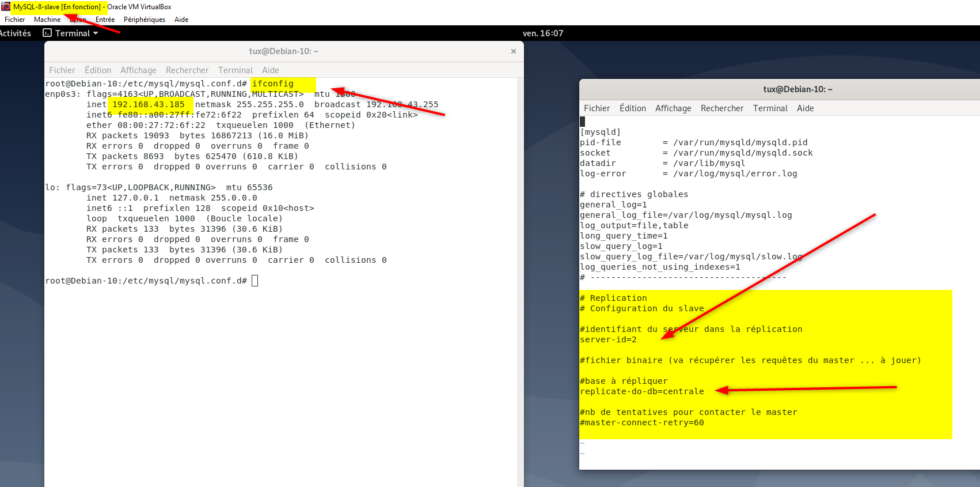
Task: Click the #master-connect-retry=60 line
Action: coord(642,422)
